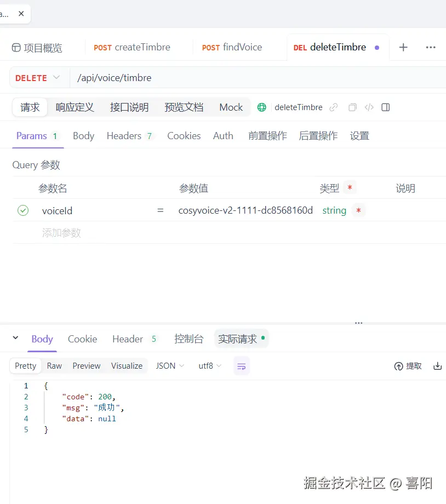
Task: Collapse the response panel chevron
Action: click(15, 338)
